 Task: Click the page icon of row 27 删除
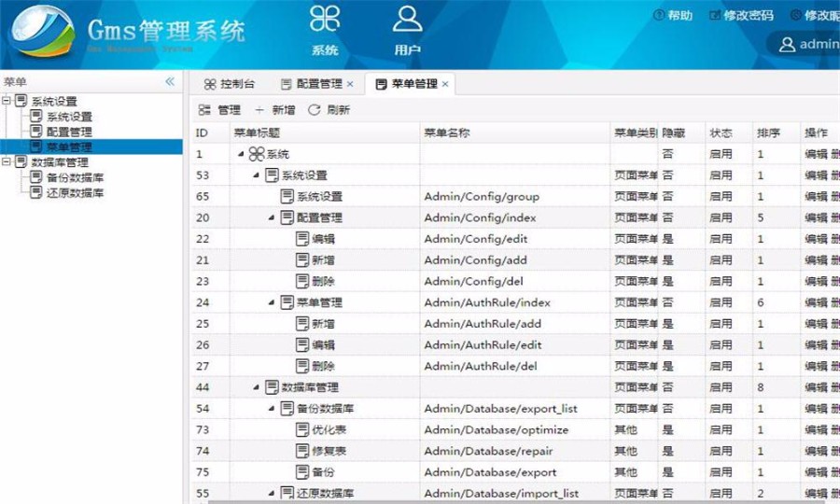(302, 367)
